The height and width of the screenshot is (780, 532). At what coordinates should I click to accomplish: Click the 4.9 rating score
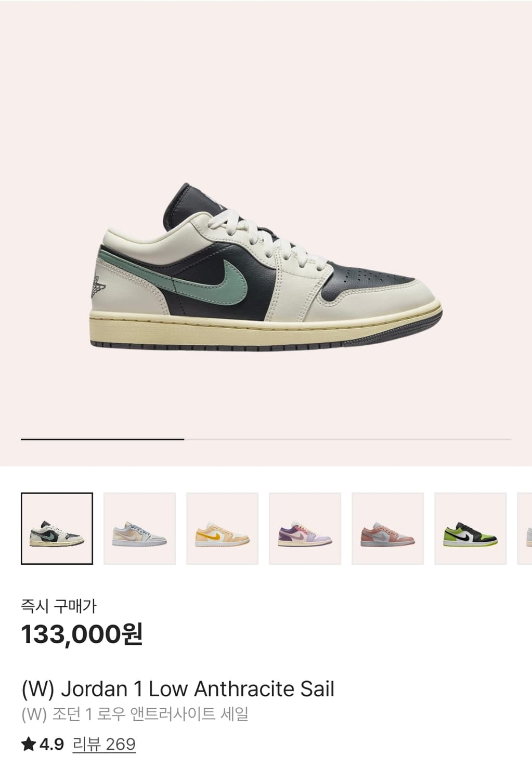tap(51, 745)
